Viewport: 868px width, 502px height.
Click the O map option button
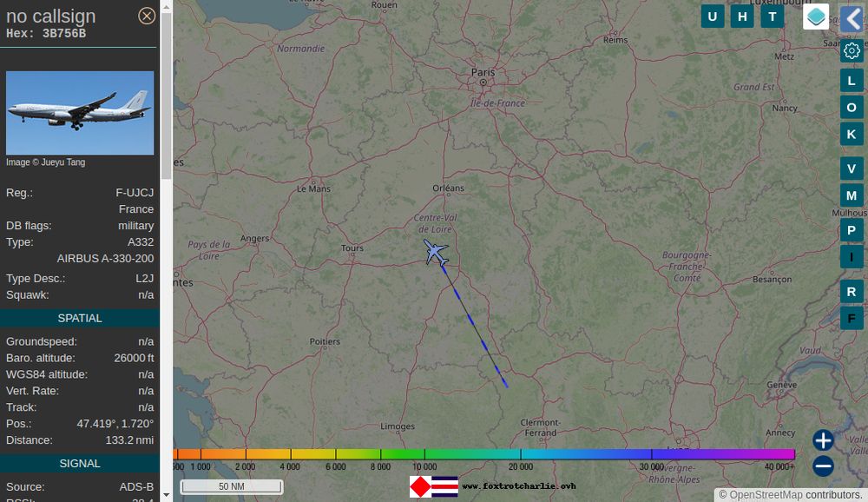click(852, 108)
